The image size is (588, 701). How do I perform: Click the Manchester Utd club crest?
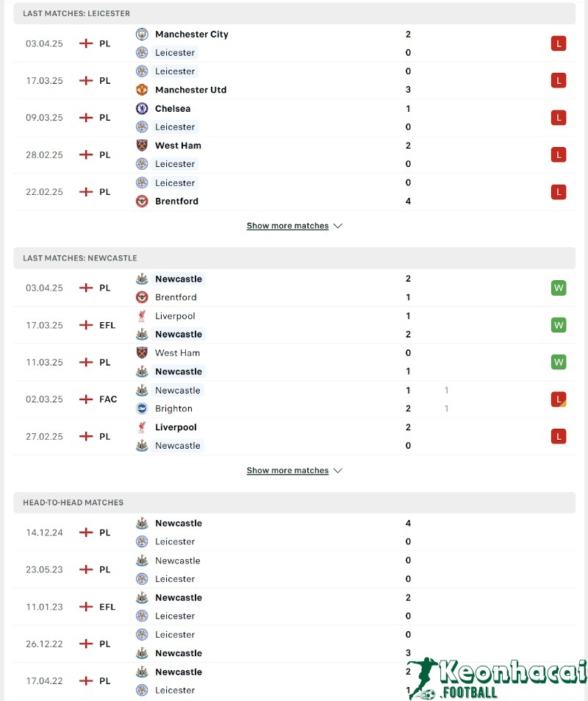pos(142,90)
